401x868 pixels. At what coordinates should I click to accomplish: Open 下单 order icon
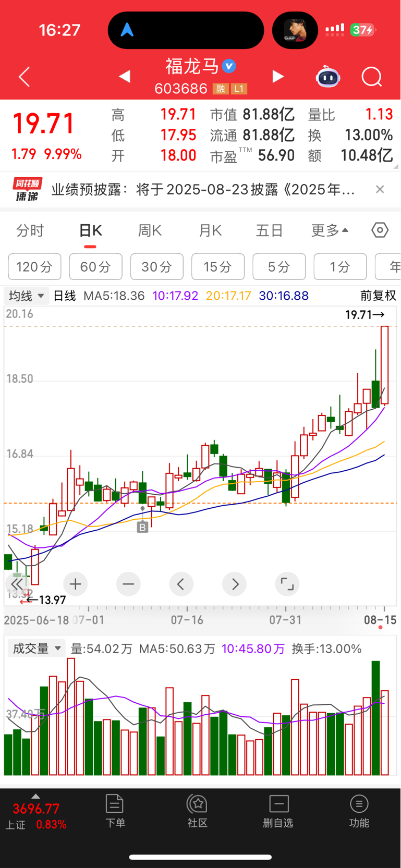click(x=115, y=811)
